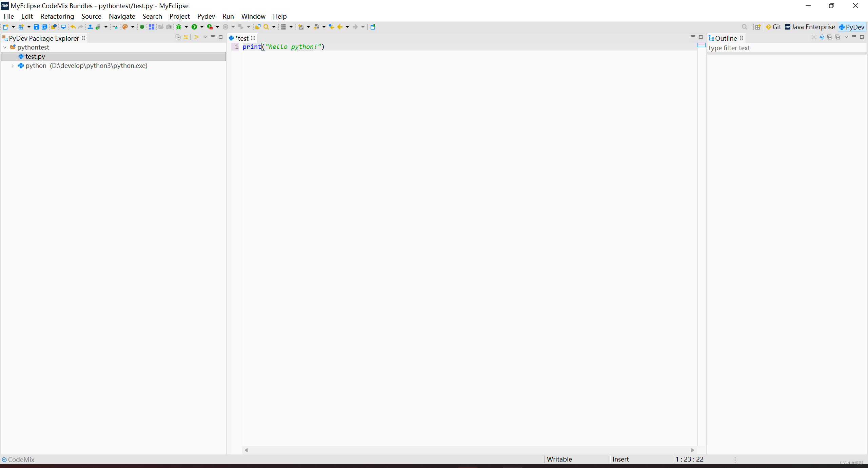Click the color palette toolbar icon

(x=125, y=27)
